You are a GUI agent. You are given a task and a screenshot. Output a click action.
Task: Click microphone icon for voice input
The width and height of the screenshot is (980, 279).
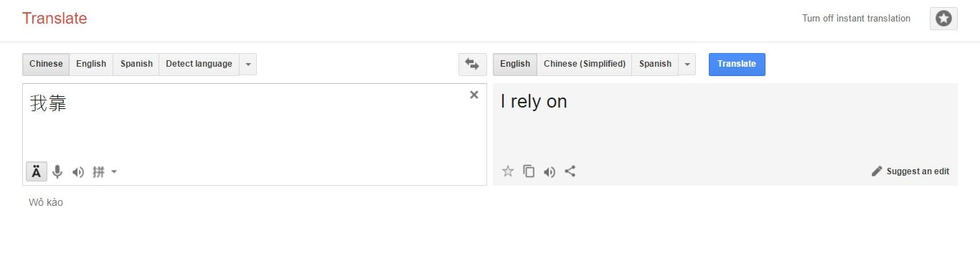tap(57, 171)
